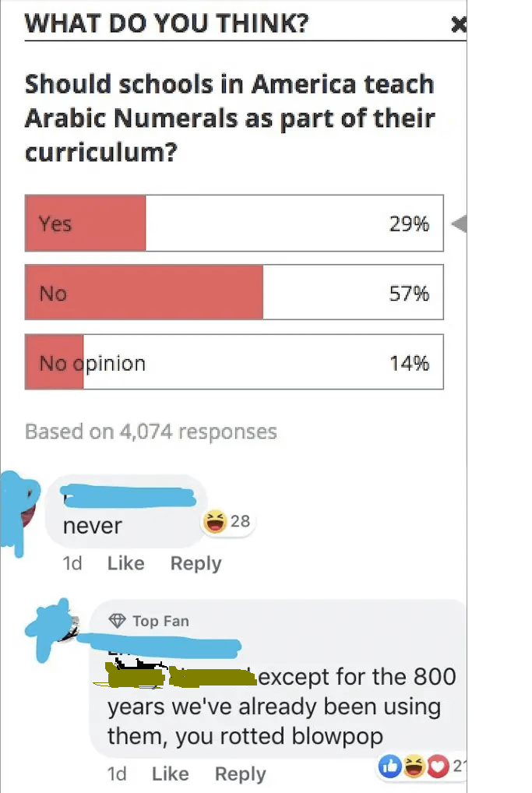Viewport: 532px width, 793px height.
Task: Click the gray arrow beside the Yes bar
Action: point(459,224)
